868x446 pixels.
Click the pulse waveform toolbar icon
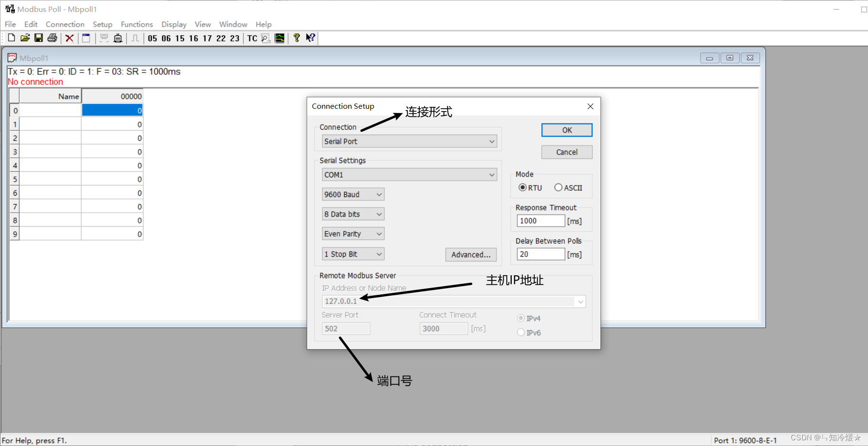point(135,38)
